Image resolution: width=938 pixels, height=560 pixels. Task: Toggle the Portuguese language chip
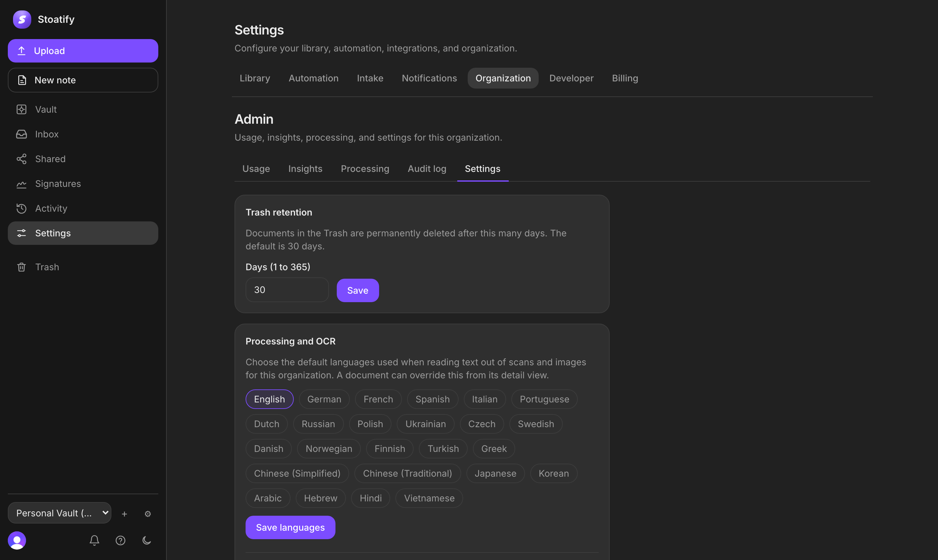(544, 399)
